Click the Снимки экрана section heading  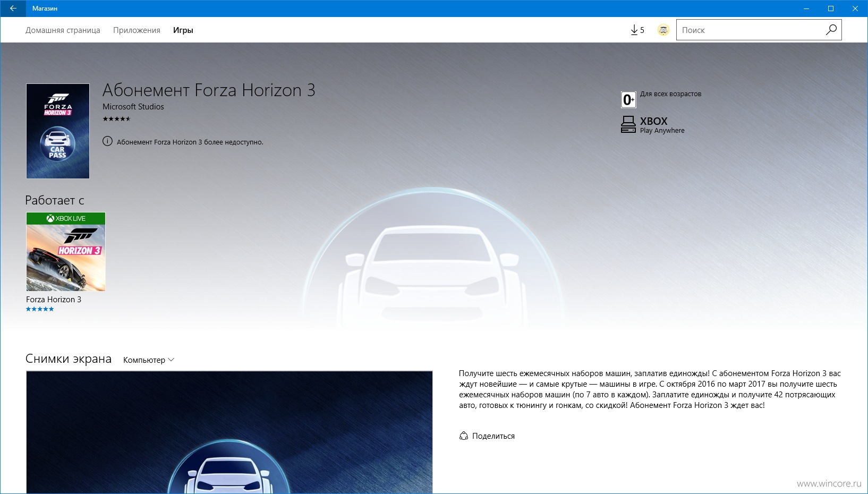(x=69, y=359)
